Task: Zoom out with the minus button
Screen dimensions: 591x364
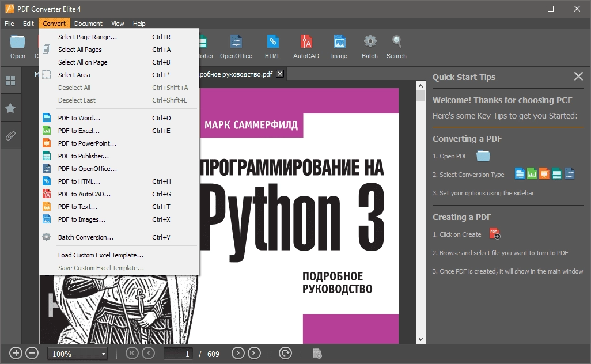Action: click(x=32, y=354)
